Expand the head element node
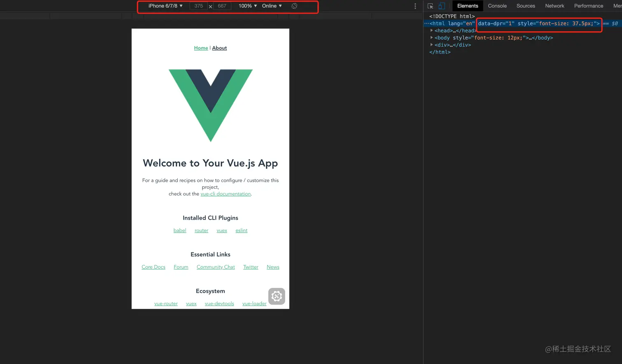This screenshot has height=364, width=622. pyautogui.click(x=432, y=30)
